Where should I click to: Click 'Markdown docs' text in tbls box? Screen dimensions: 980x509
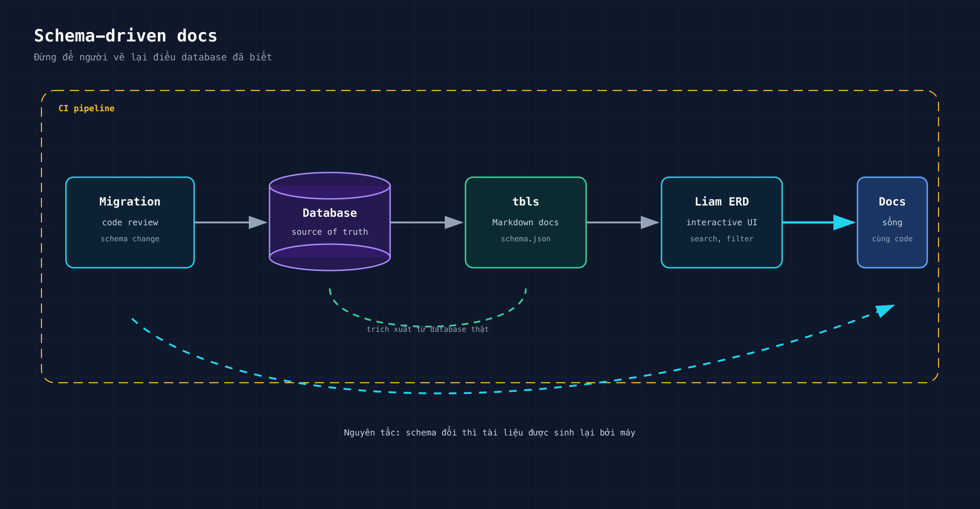coord(526,222)
